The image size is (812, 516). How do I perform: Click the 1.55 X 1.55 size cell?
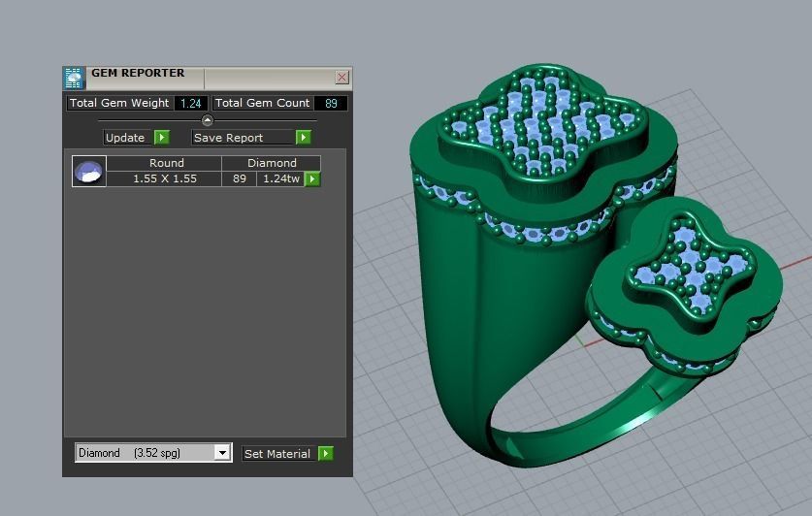164,178
